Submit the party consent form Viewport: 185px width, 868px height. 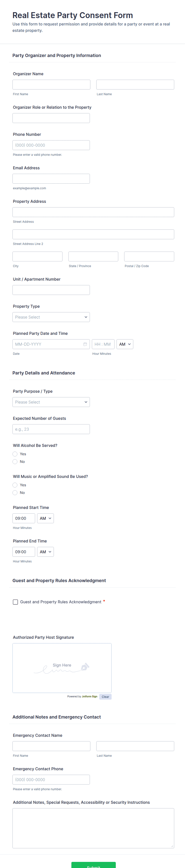click(93, 865)
